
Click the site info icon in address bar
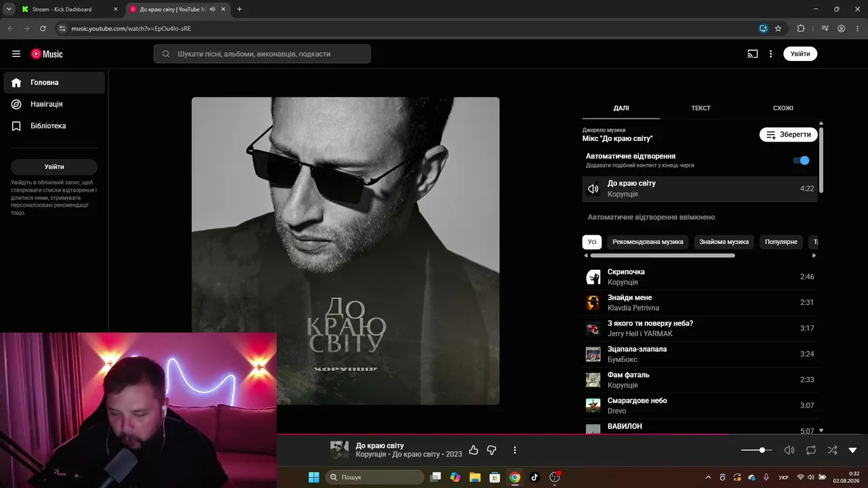pos(62,28)
